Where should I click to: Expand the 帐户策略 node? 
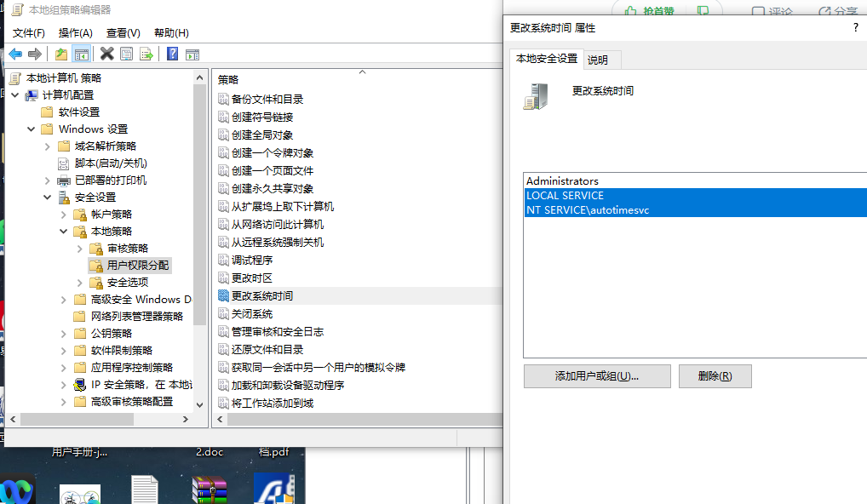[x=63, y=215]
